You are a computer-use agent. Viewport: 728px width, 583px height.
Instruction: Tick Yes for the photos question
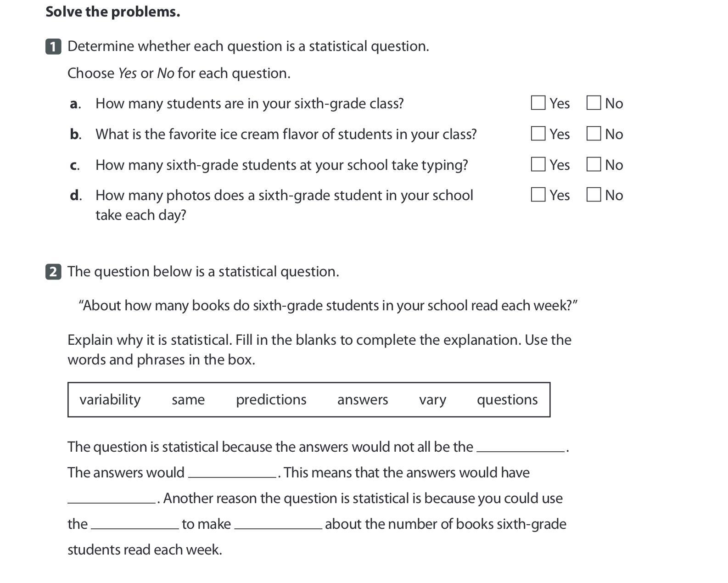click(538, 195)
